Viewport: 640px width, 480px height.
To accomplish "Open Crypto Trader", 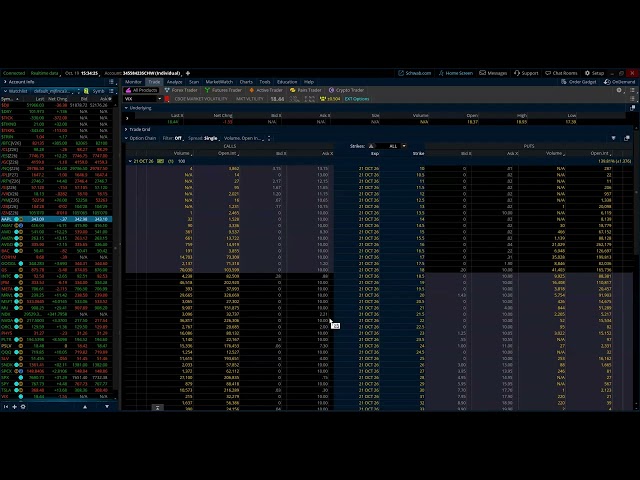I will tap(346, 90).
